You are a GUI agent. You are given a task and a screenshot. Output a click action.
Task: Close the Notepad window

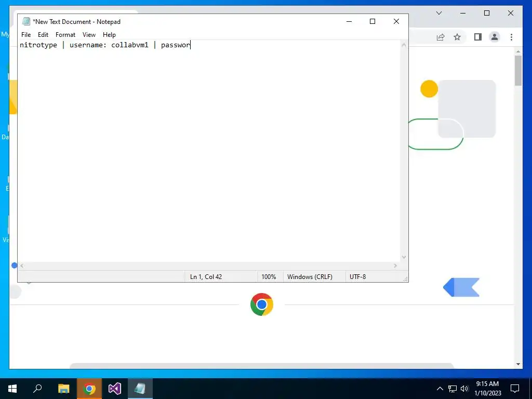pos(396,21)
